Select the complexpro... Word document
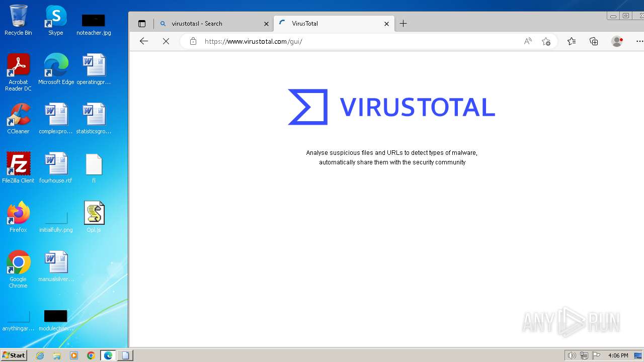Viewport: 644px width, 362px height. pos(56,118)
